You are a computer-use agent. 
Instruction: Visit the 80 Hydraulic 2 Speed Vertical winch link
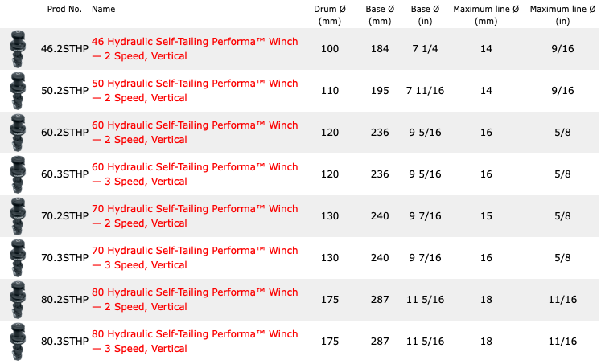tap(195, 299)
